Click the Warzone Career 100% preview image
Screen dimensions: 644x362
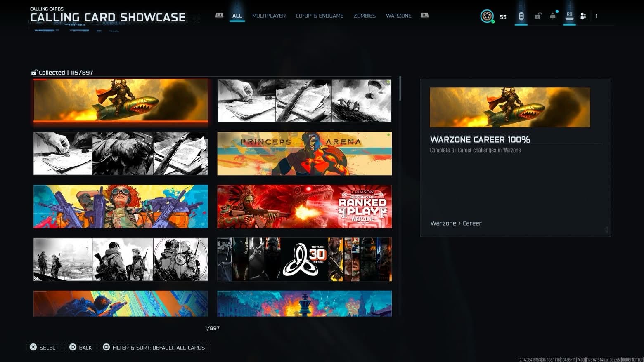pyautogui.click(x=510, y=107)
